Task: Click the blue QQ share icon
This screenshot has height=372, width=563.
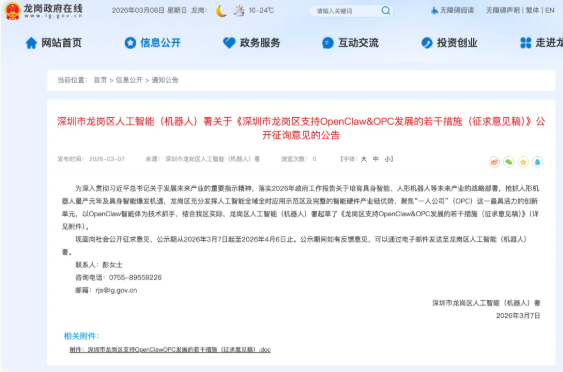Action: click(x=538, y=162)
